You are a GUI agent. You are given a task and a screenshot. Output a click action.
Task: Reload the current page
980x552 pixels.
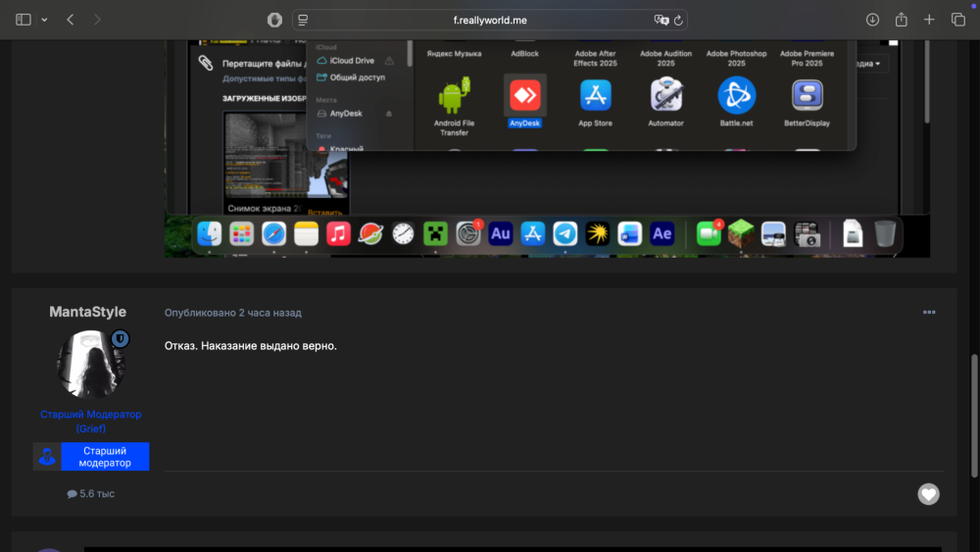[678, 20]
